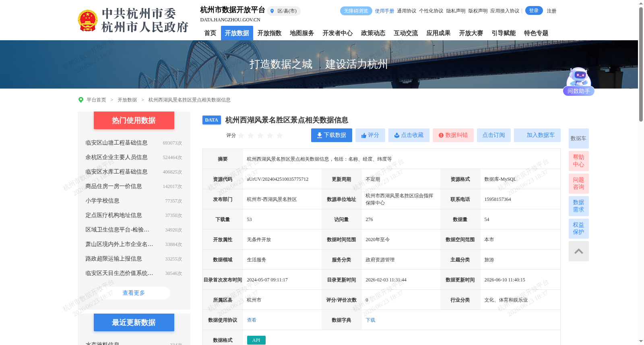Click the 登录 login button
Viewport: 644px width, 345px height.
pos(534,11)
